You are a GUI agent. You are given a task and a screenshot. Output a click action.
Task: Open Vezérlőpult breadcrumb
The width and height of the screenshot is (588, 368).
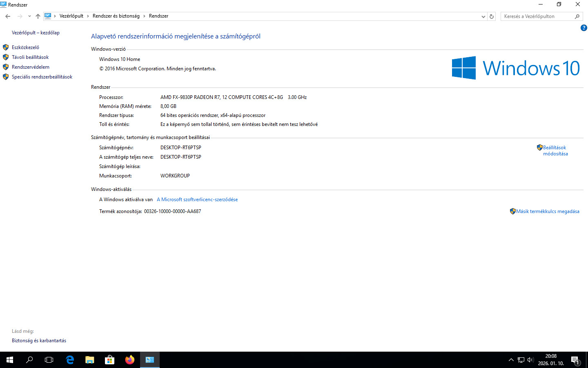point(71,16)
